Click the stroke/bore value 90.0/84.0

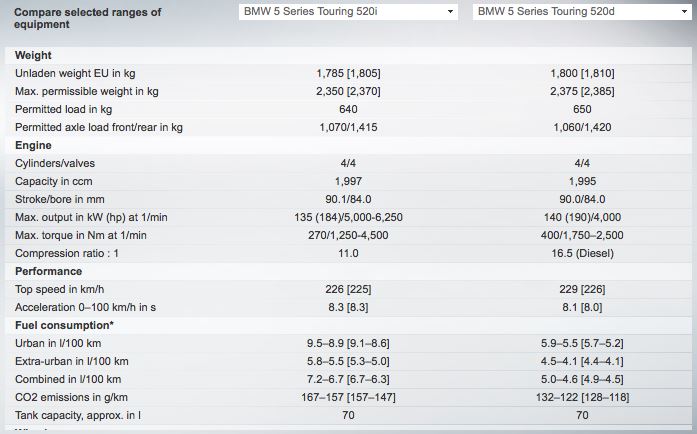coord(582,199)
